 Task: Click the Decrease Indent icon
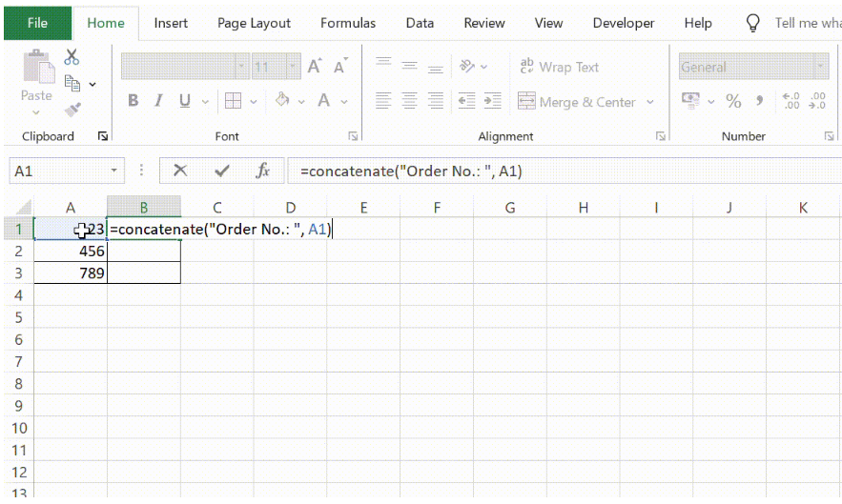pyautogui.click(x=466, y=100)
